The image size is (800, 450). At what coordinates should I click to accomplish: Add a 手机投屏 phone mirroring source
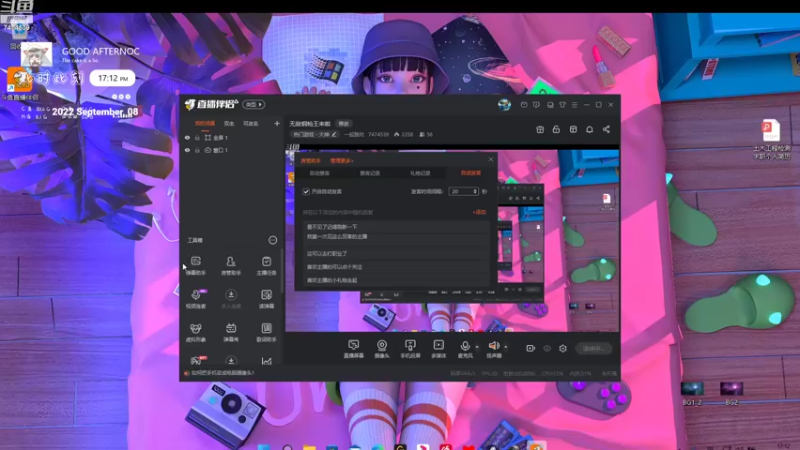pyautogui.click(x=410, y=349)
